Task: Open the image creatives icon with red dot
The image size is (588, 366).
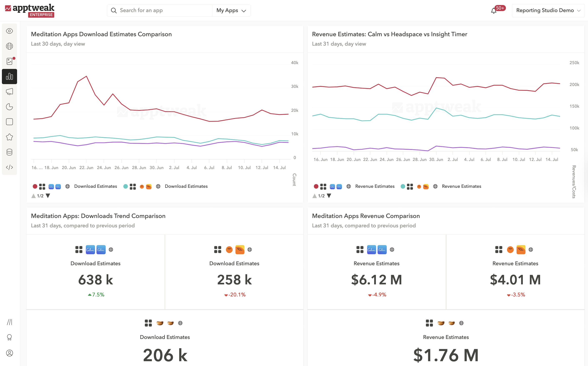Action: click(x=9, y=61)
